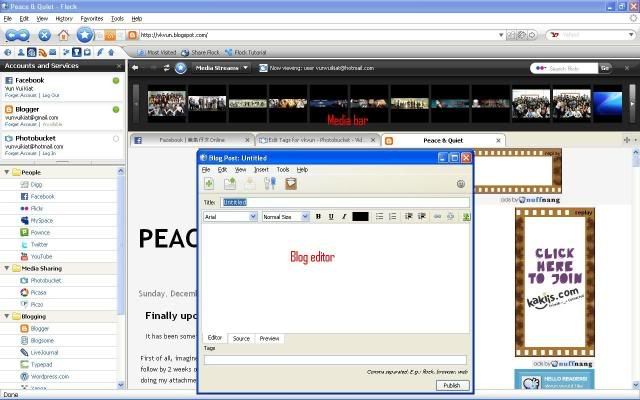This screenshot has width=640, height=400.
Task: Apply Underline formatting in blog editor
Action: click(x=331, y=216)
